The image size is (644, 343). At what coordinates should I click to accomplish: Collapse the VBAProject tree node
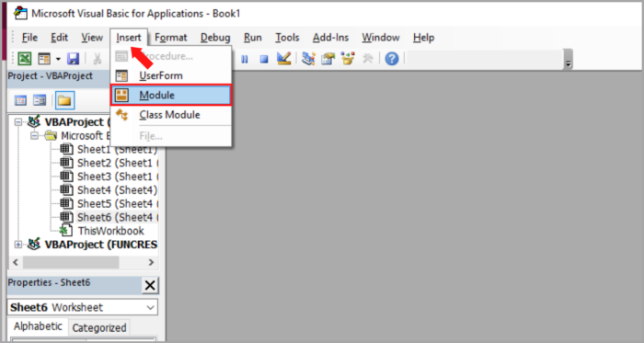[18, 122]
